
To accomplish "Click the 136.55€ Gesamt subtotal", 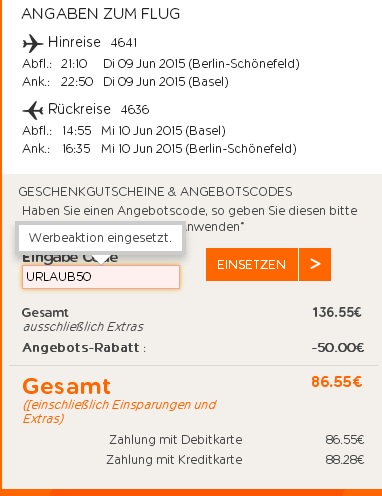I will tap(337, 312).
